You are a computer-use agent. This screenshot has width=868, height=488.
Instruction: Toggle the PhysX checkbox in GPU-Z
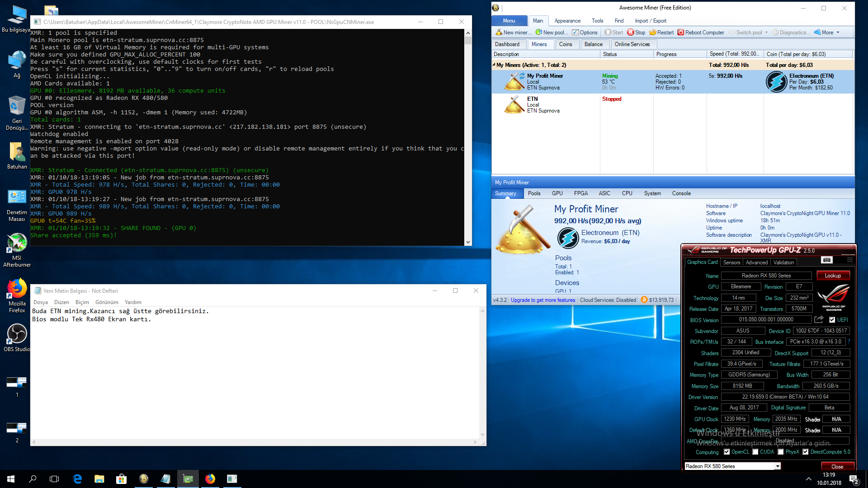pyautogui.click(x=780, y=452)
